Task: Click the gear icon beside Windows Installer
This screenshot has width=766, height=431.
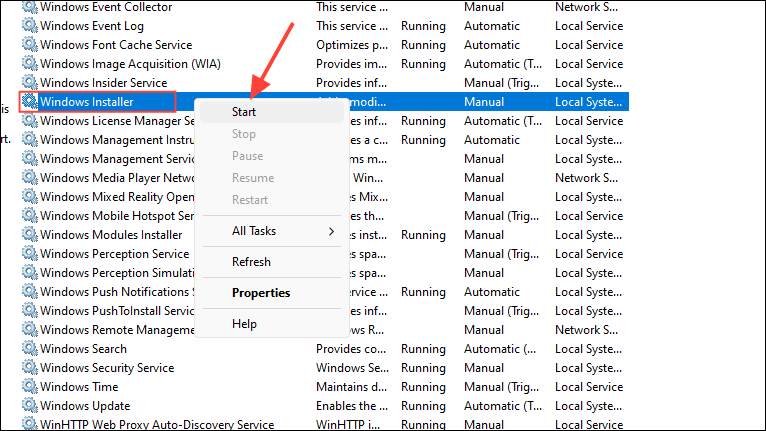Action: point(30,102)
